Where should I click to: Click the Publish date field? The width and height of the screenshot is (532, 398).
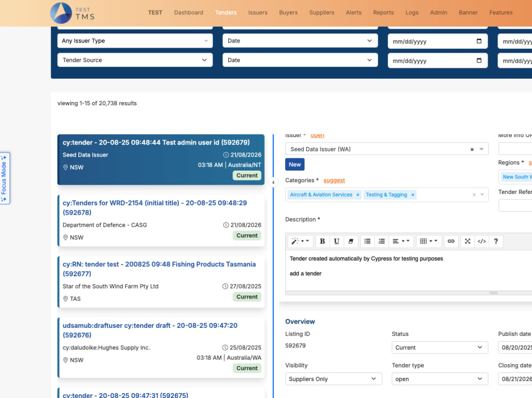pos(514,348)
